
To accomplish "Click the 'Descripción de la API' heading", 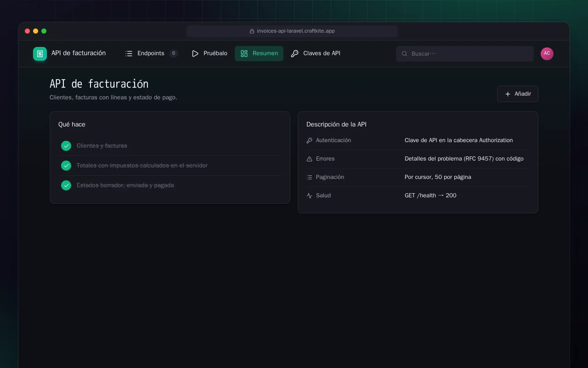I will [336, 125].
